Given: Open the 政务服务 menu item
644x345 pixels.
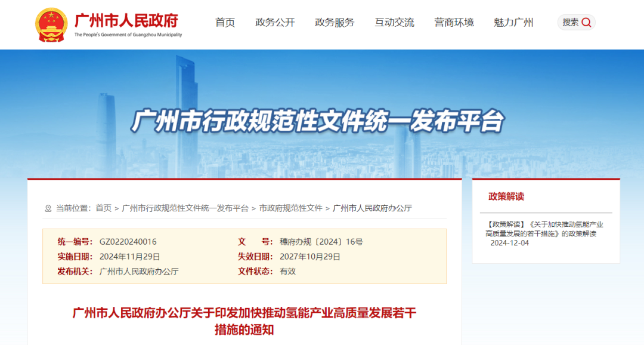Looking at the screenshot, I should [x=335, y=23].
